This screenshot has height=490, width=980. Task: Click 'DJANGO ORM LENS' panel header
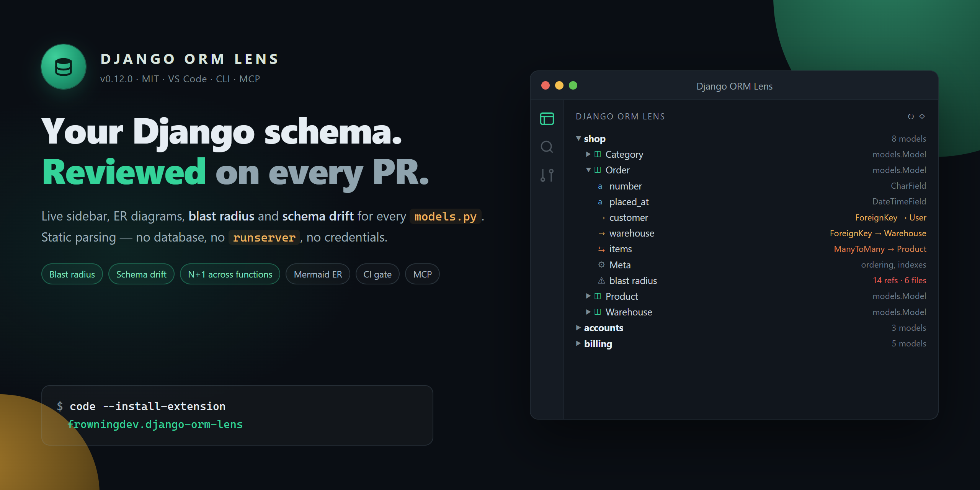point(620,116)
